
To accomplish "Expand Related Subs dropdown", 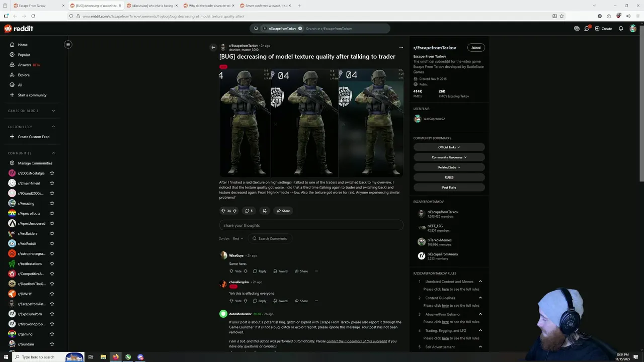I will (449, 167).
